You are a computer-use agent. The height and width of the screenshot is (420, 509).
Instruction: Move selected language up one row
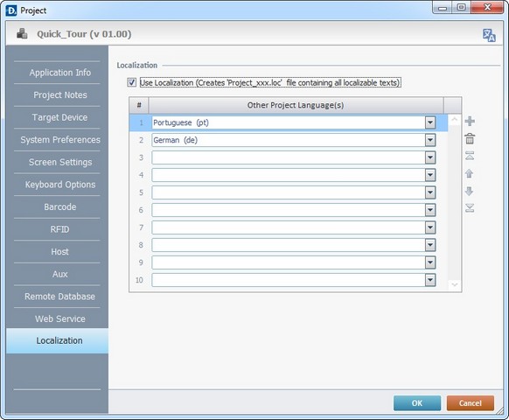pyautogui.click(x=470, y=173)
